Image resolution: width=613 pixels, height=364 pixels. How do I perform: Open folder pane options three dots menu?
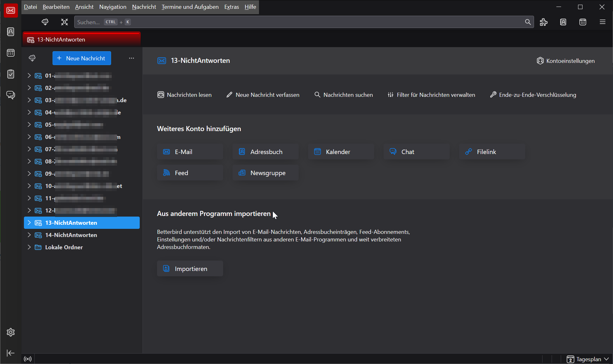tap(132, 58)
